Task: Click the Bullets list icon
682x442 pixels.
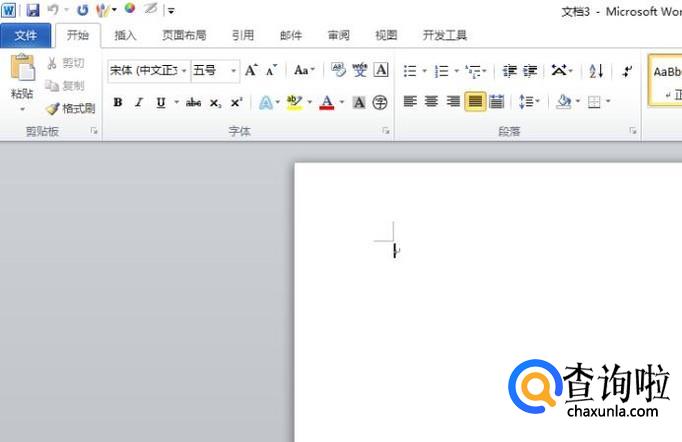Action: 410,70
